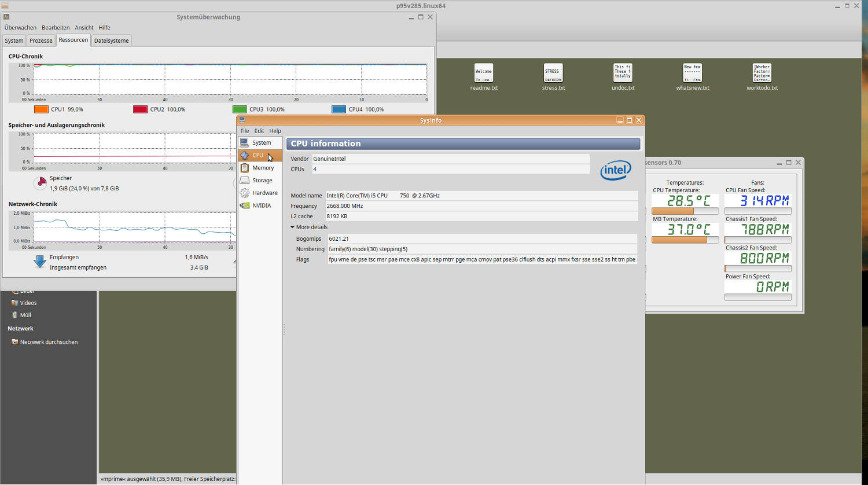Select the System category icon in Sysinfo
The height and width of the screenshot is (485, 868).
(245, 142)
